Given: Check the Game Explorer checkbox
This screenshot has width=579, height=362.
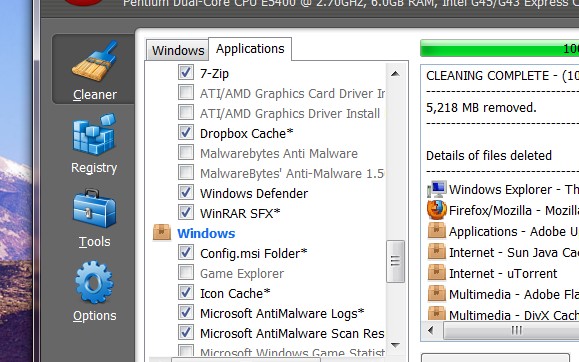Looking at the screenshot, I should pyautogui.click(x=186, y=272).
